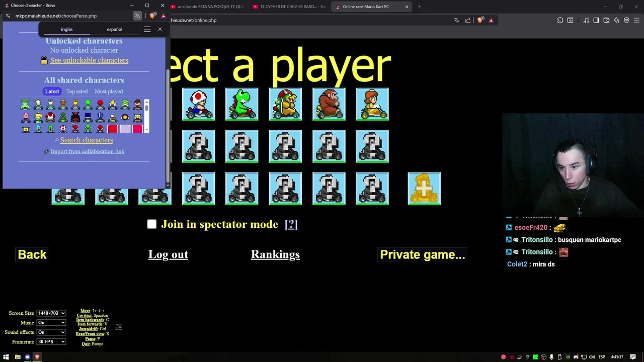Open the music playlist toolbar icon
Viewport: 644px width, 362px height.
pos(586,20)
